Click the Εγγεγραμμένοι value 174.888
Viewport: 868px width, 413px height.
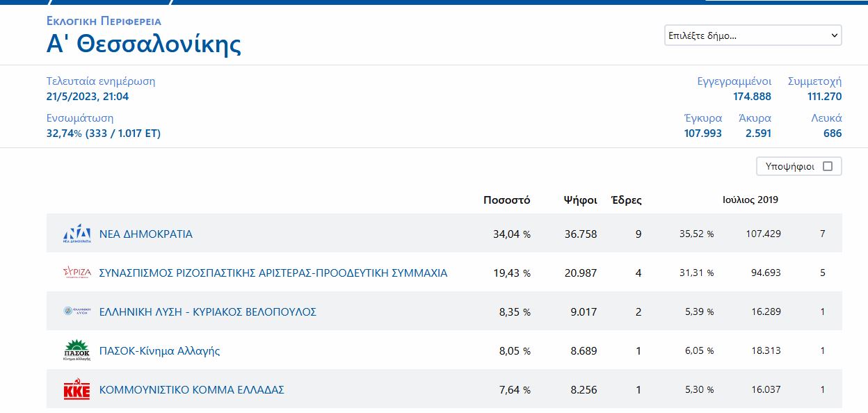[x=752, y=97]
